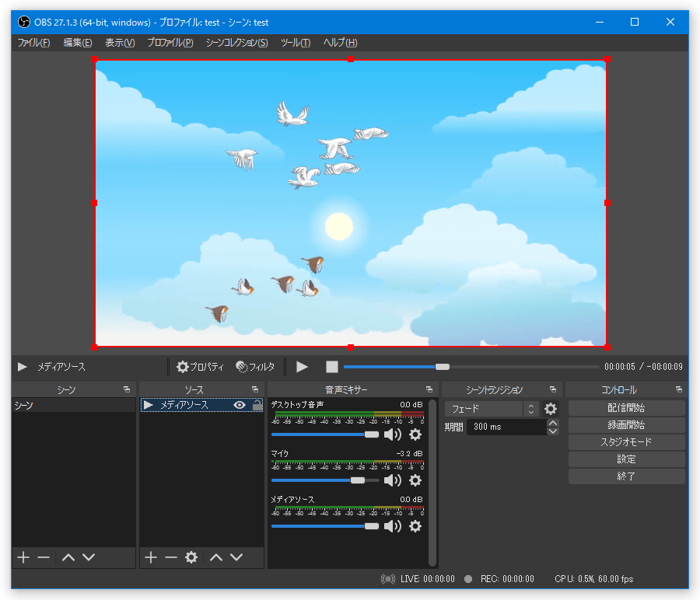
Task: Open 設定 settings dialog
Action: [626, 459]
